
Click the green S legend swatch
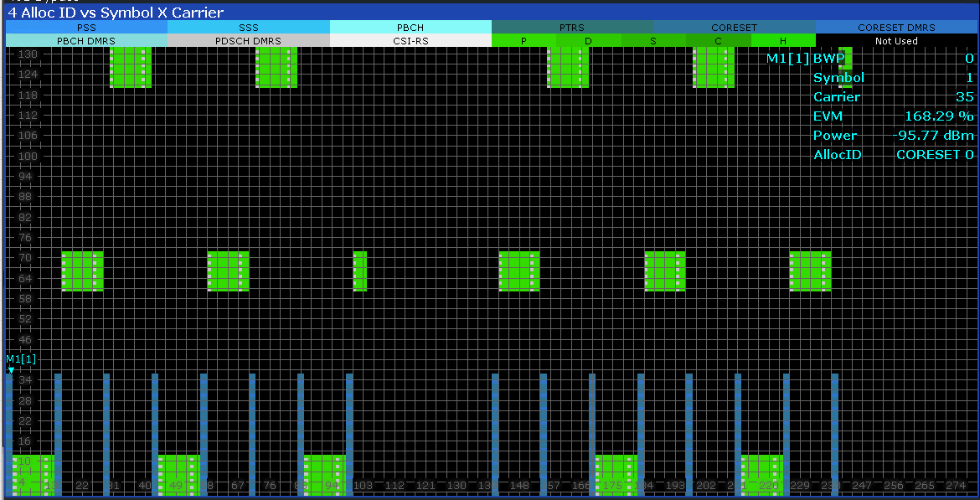(x=653, y=41)
